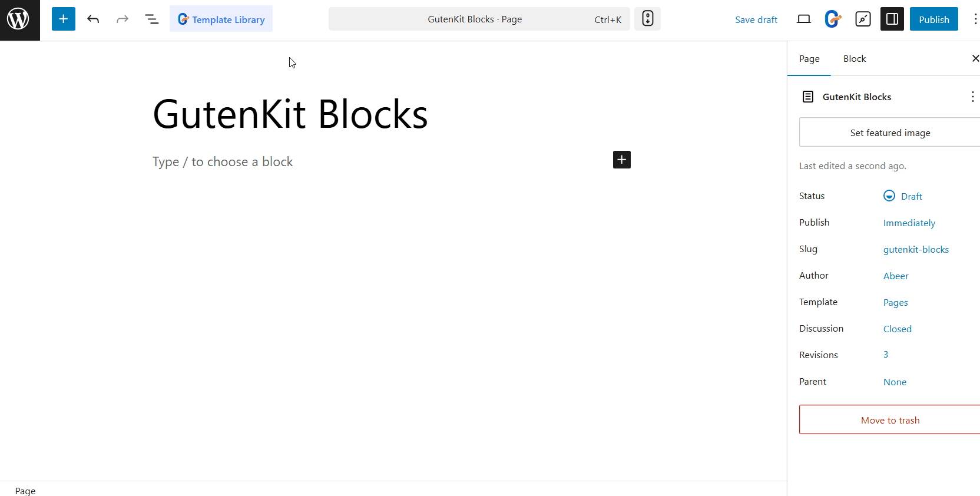Click the 'Last edited a second ago' text
Screen dimensions: 980x496
point(852,166)
